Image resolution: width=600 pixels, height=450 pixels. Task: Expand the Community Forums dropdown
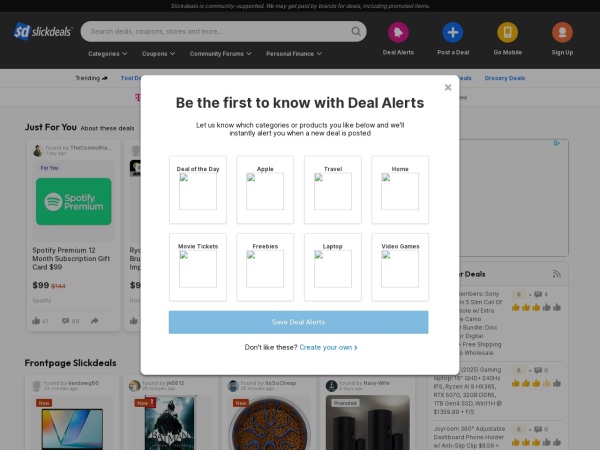(220, 54)
